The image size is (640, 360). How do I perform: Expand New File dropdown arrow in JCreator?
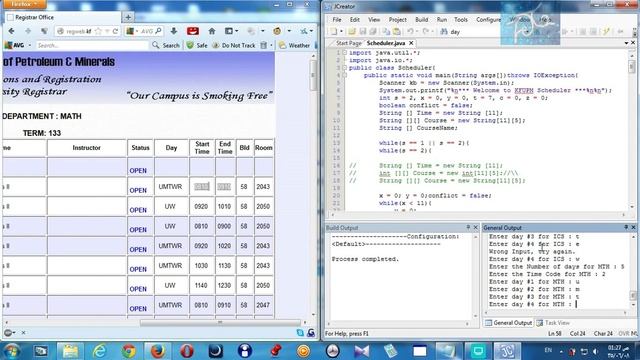(x=341, y=31)
